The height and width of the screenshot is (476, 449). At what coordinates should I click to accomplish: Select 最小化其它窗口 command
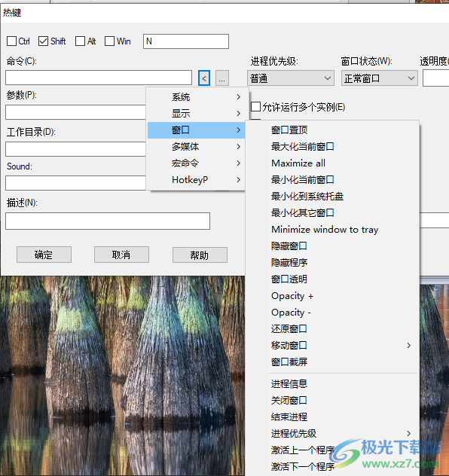[332, 213]
